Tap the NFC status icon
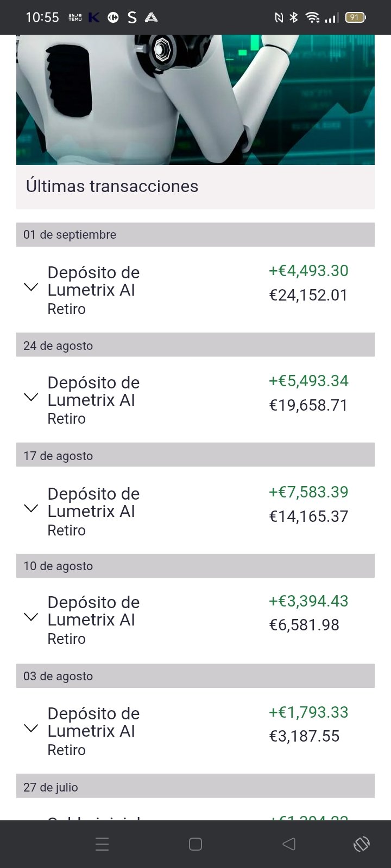 point(279,17)
